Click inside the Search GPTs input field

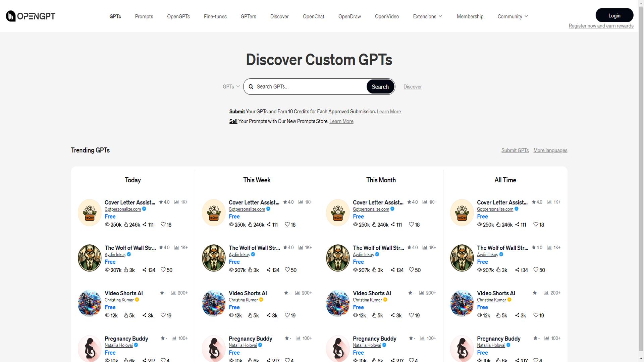[309, 87]
